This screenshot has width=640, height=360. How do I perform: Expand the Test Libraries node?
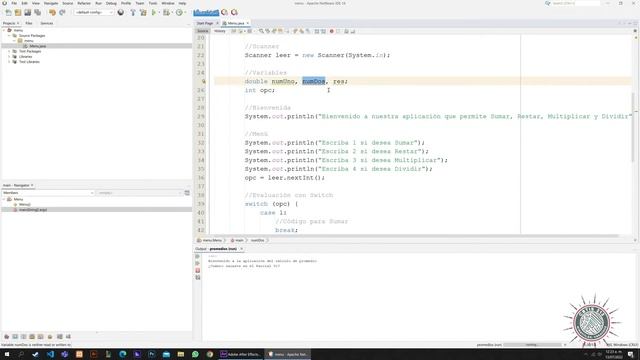click(9, 62)
